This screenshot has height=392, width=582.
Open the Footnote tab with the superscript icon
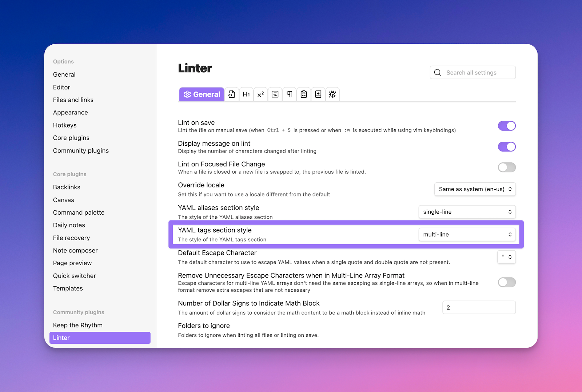(261, 94)
